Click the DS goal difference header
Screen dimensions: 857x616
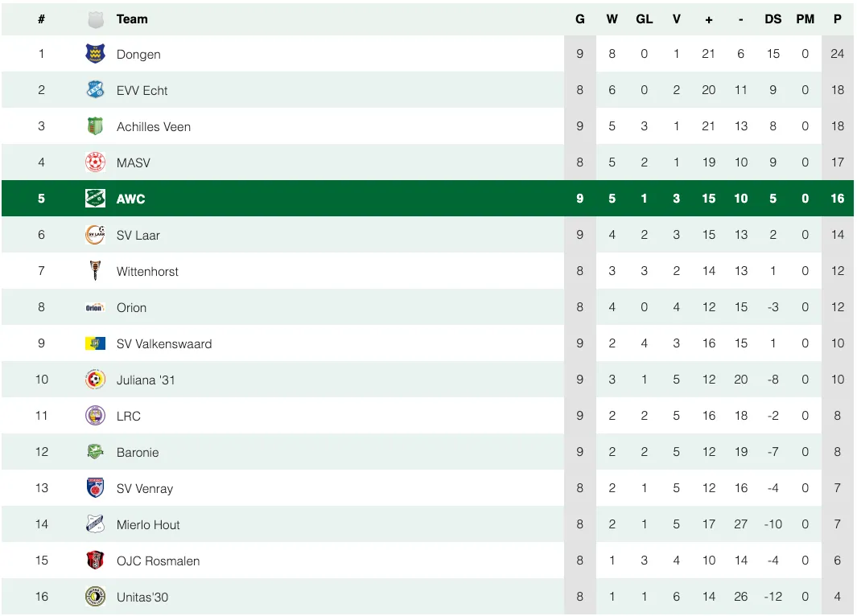[x=773, y=18]
